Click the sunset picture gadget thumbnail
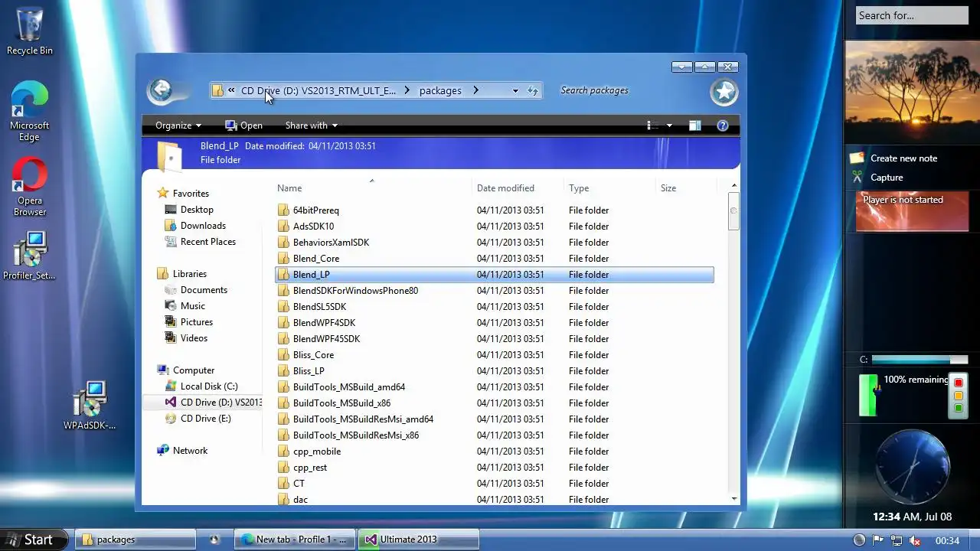This screenshot has height=551, width=980. click(x=912, y=92)
